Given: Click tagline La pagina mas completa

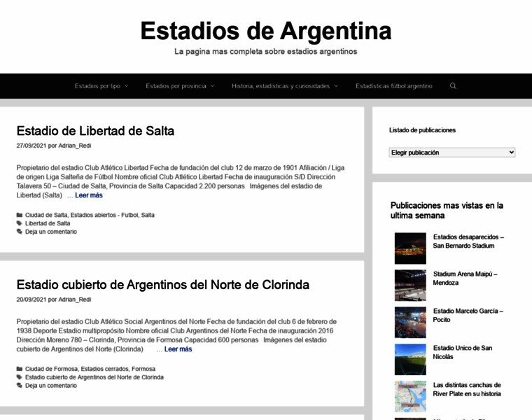Looking at the screenshot, I should pyautogui.click(x=266, y=52).
